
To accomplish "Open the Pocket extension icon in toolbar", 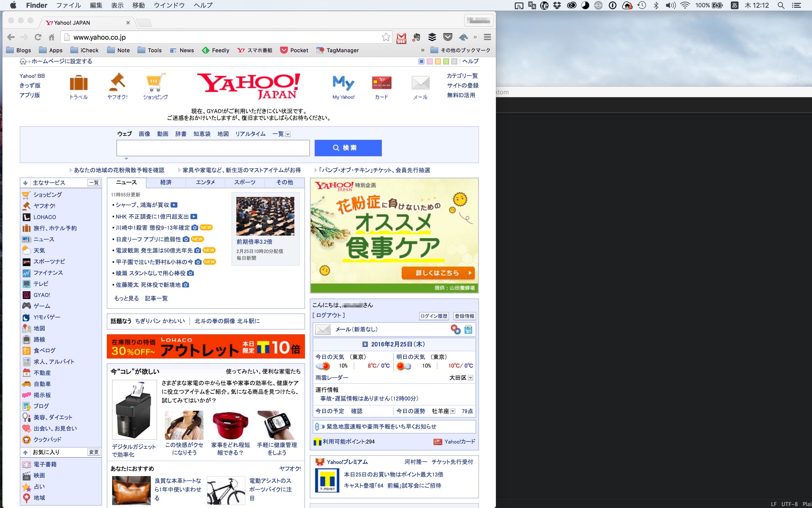I will point(448,37).
